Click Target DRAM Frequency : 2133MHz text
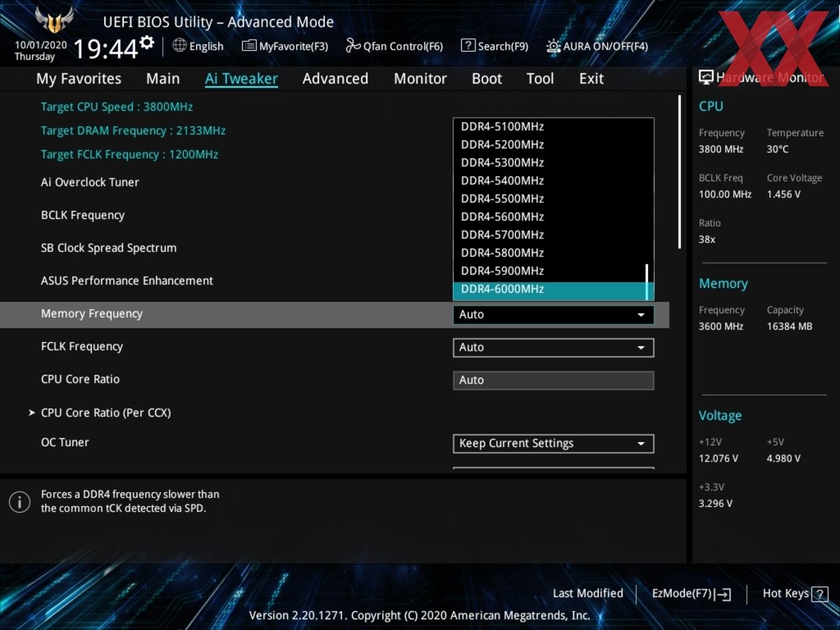The width and height of the screenshot is (840, 630). coord(133,131)
